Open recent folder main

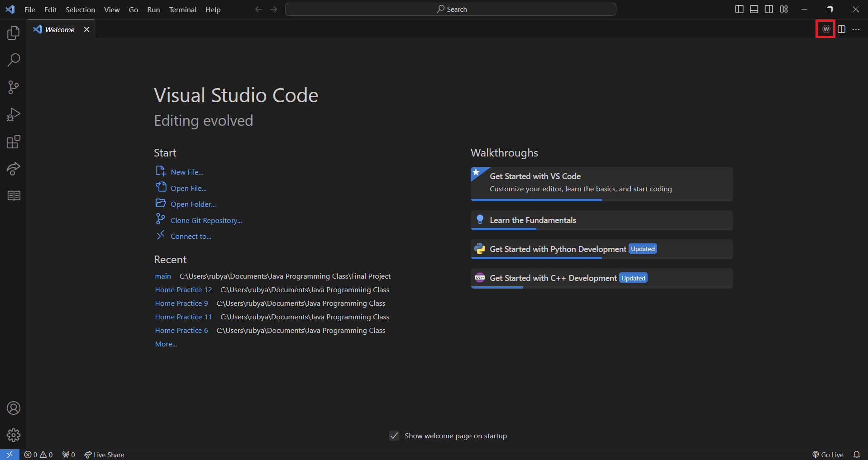(x=163, y=276)
